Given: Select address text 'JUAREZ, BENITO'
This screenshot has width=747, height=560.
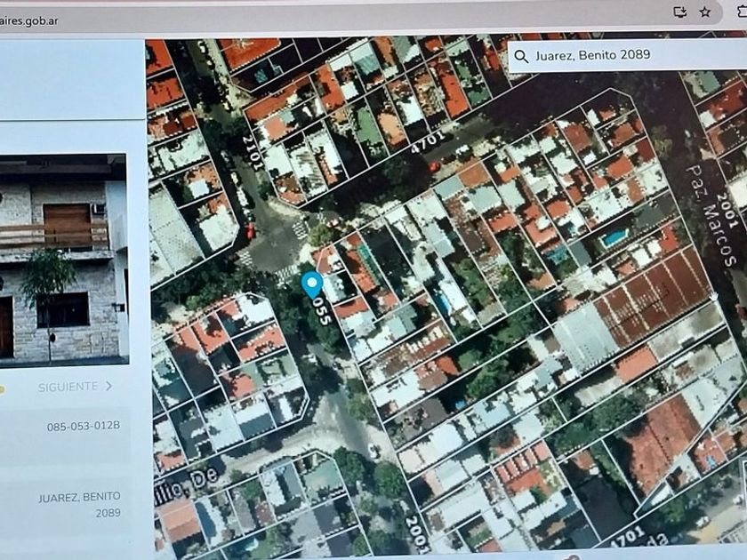Looking at the screenshot, I should (79, 498).
